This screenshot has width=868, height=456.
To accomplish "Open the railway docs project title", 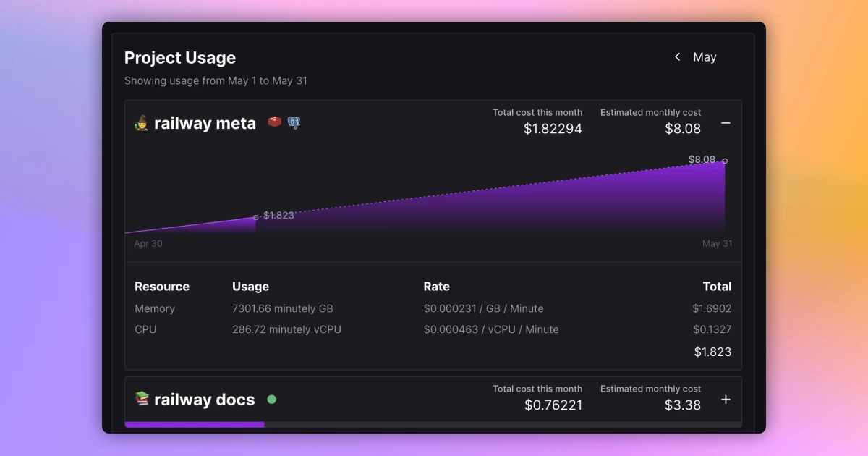I will [x=205, y=400].
